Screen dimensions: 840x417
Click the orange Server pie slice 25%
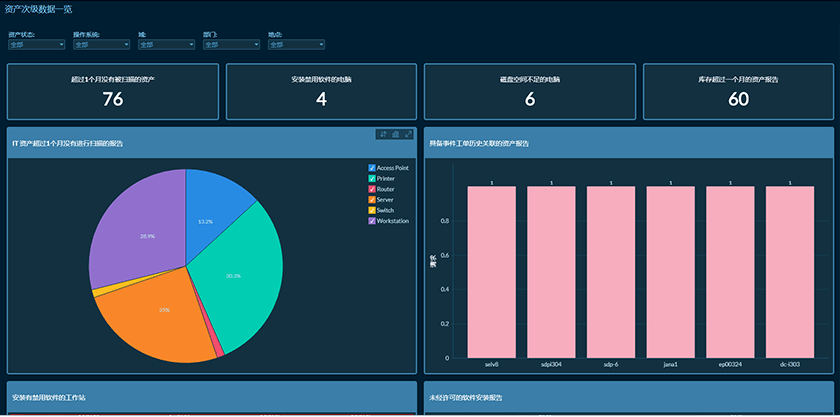click(161, 316)
